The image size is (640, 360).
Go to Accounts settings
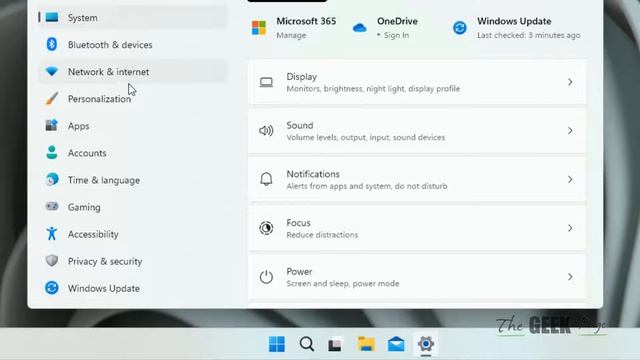(x=132, y=153)
